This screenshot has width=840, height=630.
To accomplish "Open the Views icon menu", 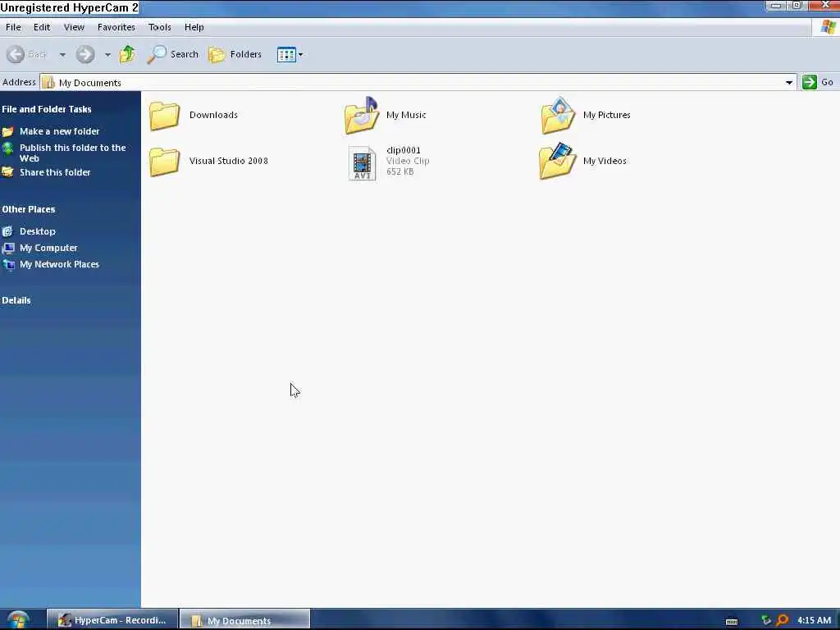I will [290, 54].
